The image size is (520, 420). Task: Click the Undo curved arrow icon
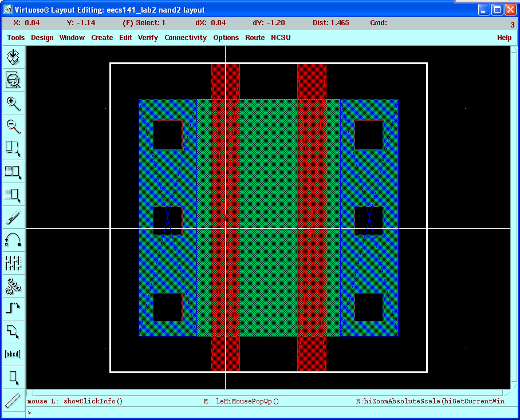click(x=13, y=240)
